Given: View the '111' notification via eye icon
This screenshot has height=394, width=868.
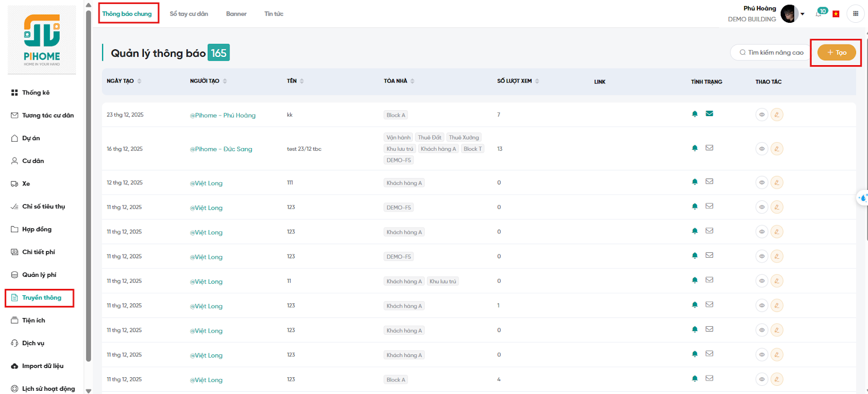Looking at the screenshot, I should (x=762, y=182).
